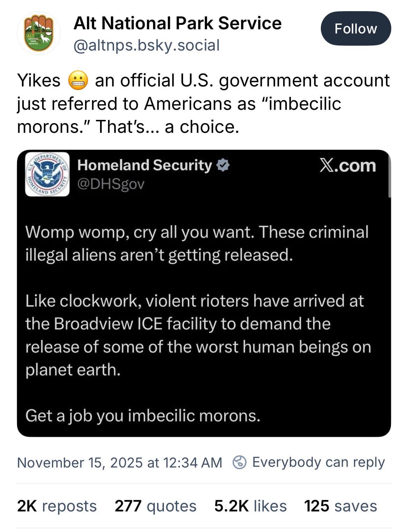Screen dimensions: 408x532
Task: Open the Alt National Park Service display name
Action: pos(177,24)
